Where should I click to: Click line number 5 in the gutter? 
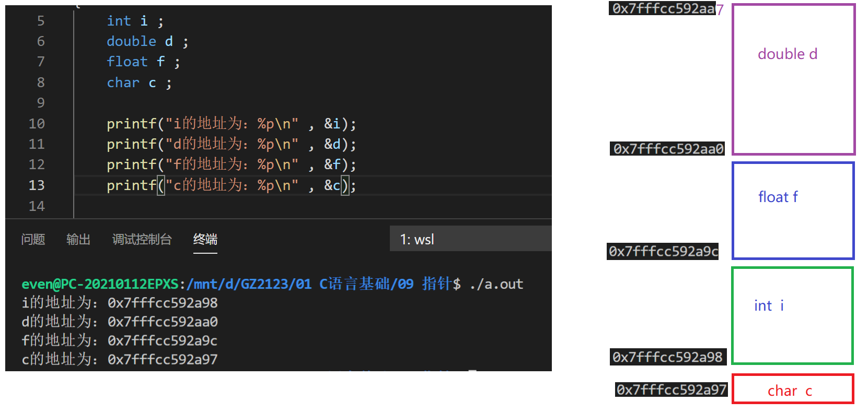(41, 21)
